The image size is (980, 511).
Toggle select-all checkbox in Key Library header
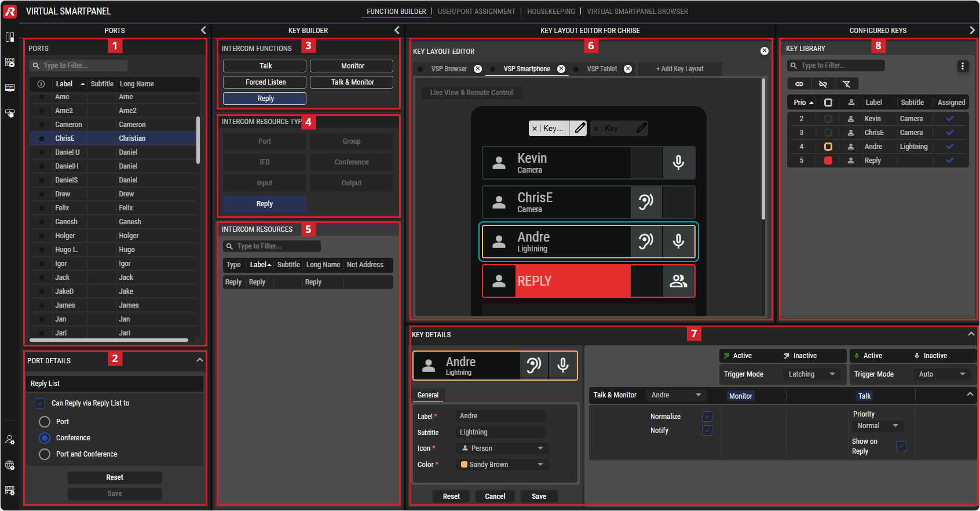click(x=828, y=103)
